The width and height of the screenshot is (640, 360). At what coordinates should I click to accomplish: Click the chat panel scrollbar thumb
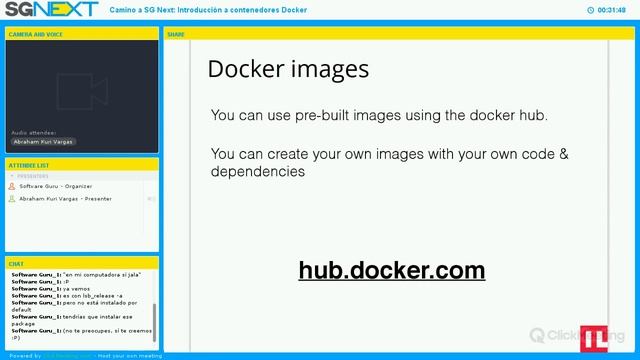154,322
